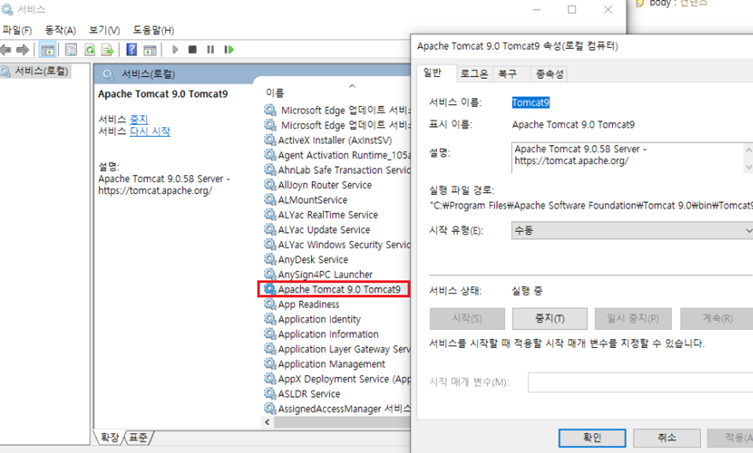
Task: Click the 취소 button
Action: (667, 438)
